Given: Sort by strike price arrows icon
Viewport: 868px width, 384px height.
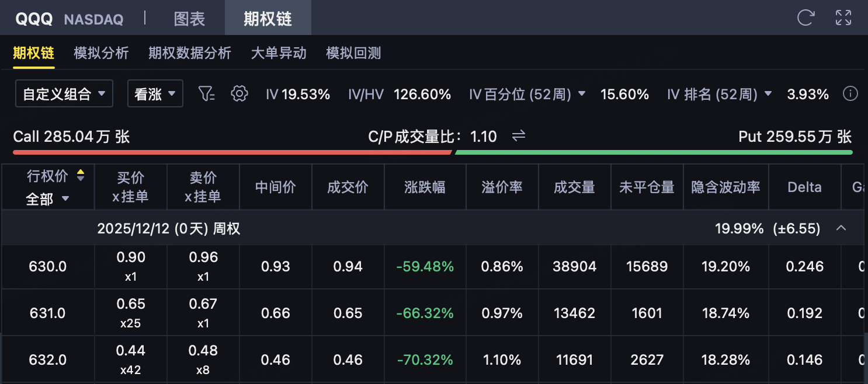Looking at the screenshot, I should pyautogui.click(x=81, y=175).
